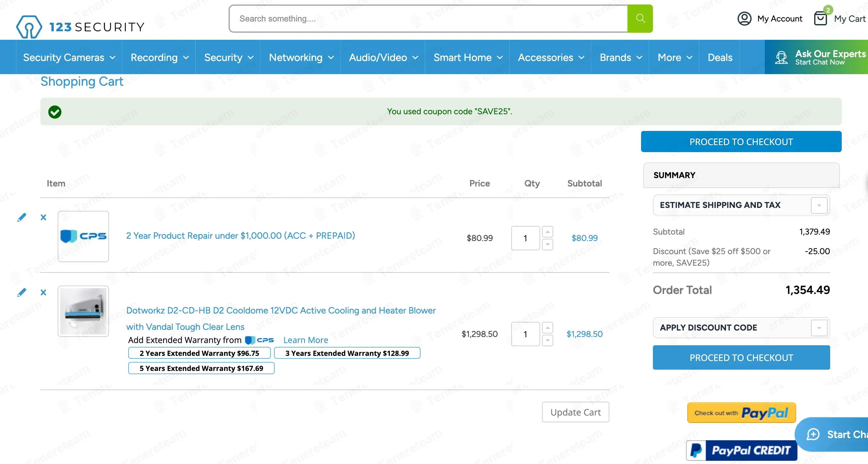Open the Deals menu item

click(720, 57)
